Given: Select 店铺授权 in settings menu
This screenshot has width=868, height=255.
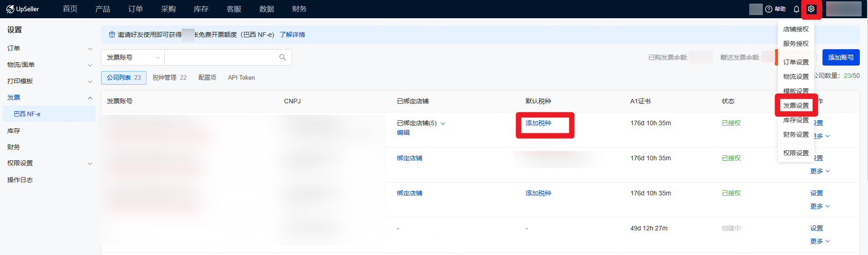Looking at the screenshot, I should pyautogui.click(x=796, y=29).
